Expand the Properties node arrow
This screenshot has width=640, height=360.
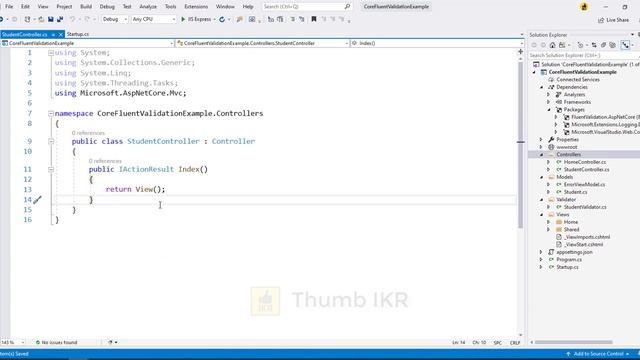542,140
